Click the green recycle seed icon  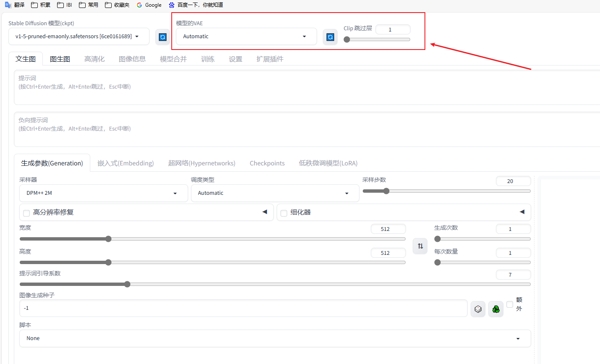[x=496, y=309]
